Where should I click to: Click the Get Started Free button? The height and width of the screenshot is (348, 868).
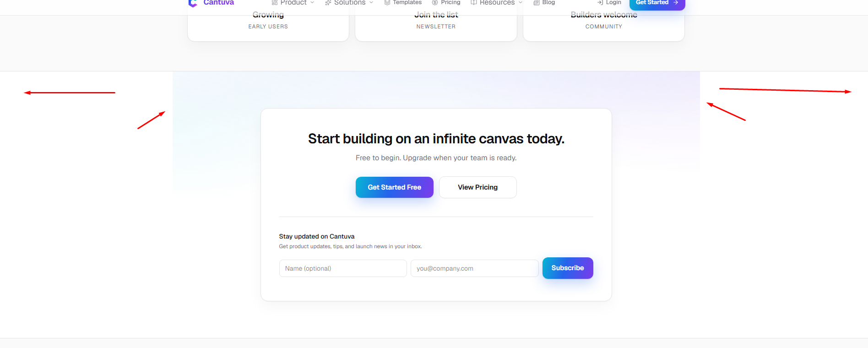(x=395, y=187)
